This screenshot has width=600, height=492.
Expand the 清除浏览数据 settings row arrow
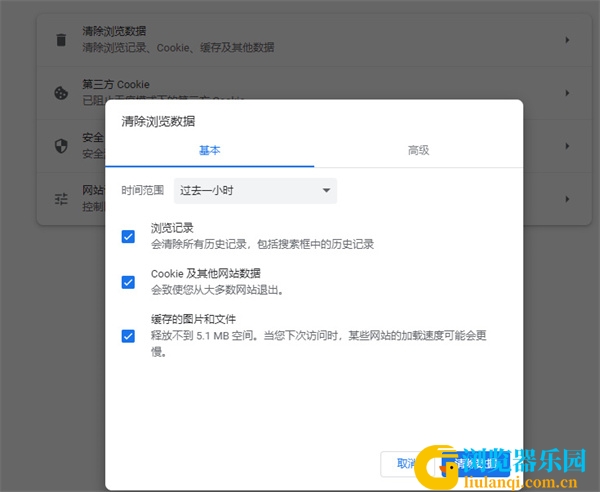(x=567, y=40)
